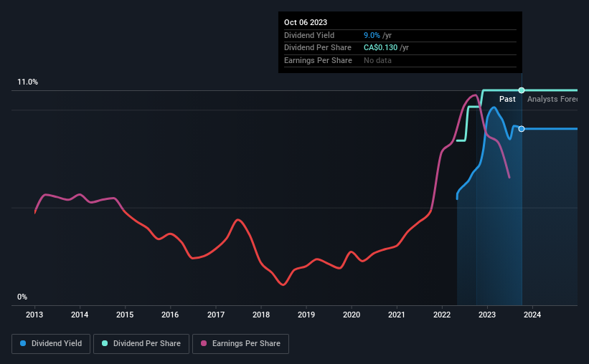Image resolution: width=589 pixels, height=364 pixels.
Task: Click the pink Earnings Per Share legend dot
Action: click(204, 344)
